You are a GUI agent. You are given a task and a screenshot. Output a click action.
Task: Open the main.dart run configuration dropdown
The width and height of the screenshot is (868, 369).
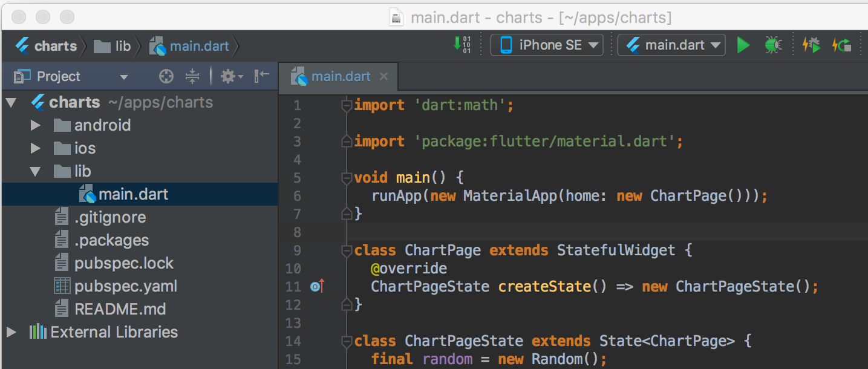point(671,45)
